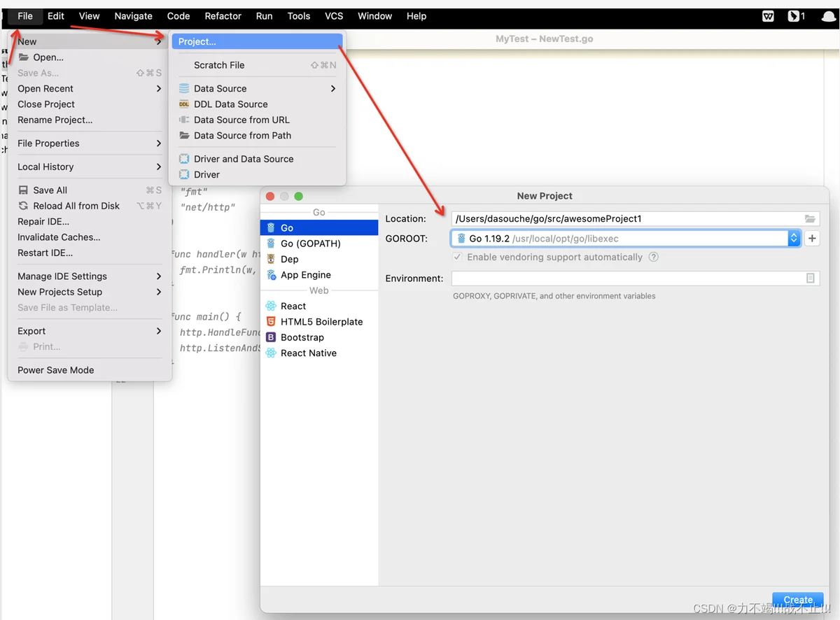Screen dimensions: 840x620
Task: Open the Window menu
Action: click(375, 16)
